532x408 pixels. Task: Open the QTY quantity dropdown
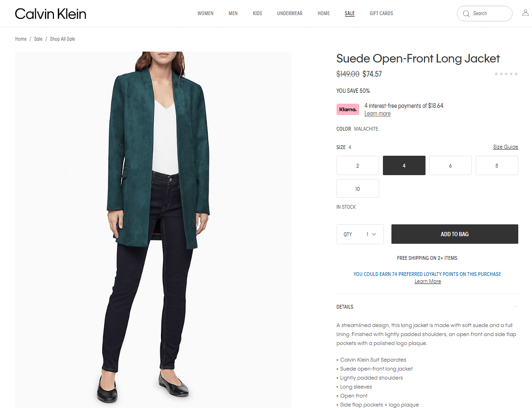(360, 234)
